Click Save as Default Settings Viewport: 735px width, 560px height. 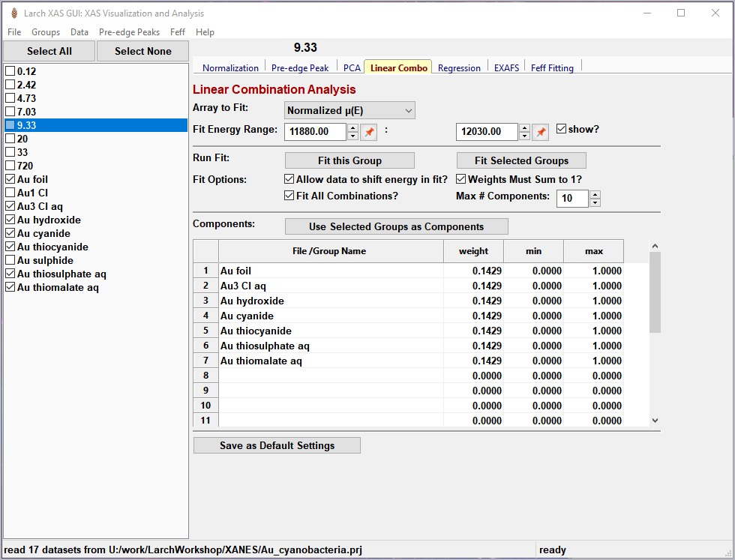coord(277,445)
